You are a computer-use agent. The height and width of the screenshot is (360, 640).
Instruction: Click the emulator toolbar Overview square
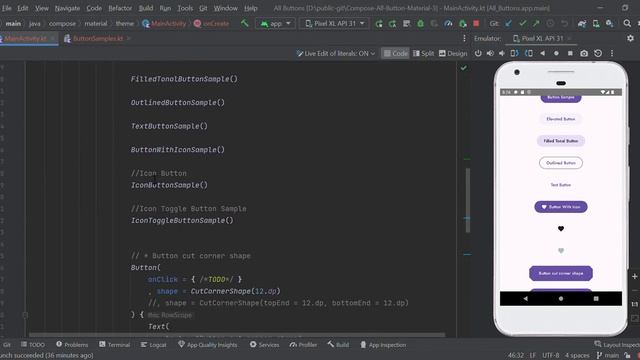pyautogui.click(x=570, y=53)
